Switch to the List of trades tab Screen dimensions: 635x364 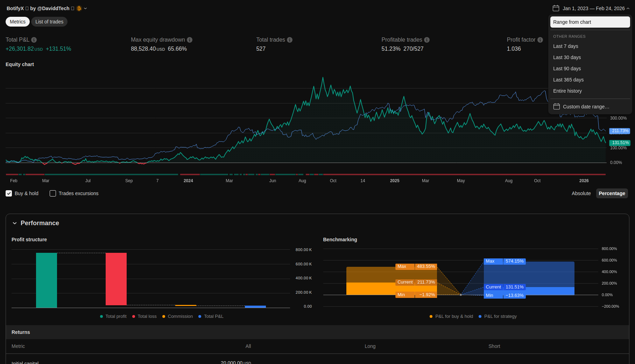49,22
